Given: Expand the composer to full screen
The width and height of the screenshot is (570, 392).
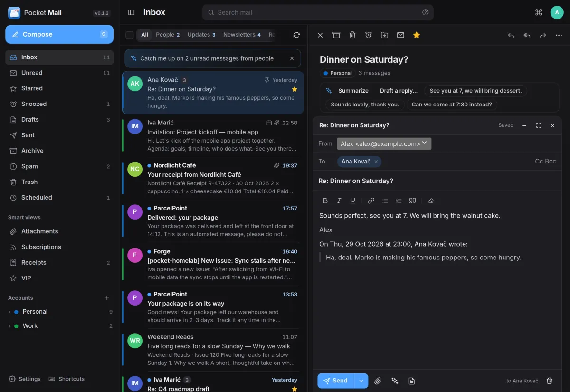Looking at the screenshot, I should click(x=538, y=125).
